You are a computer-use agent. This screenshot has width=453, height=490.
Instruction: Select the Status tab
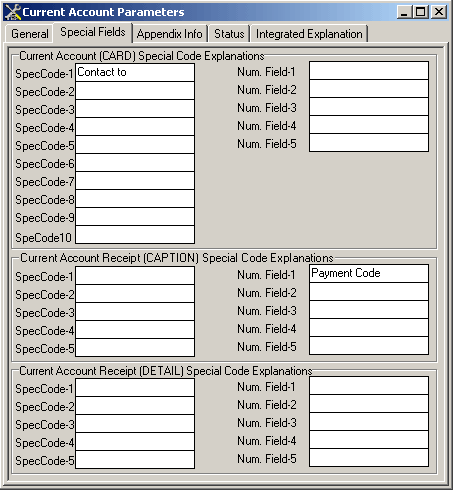[229, 34]
